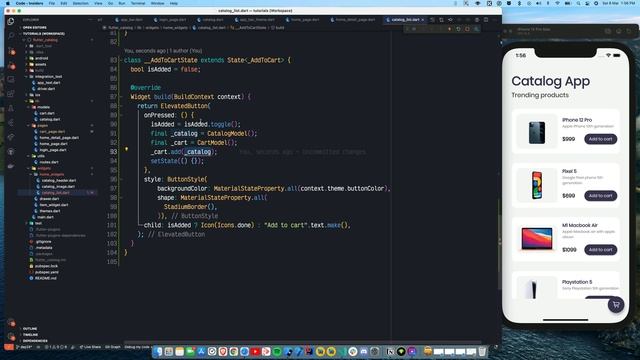This screenshot has height=360, width=640.
Task: Open main.dart in the explorer
Action: [46, 217]
